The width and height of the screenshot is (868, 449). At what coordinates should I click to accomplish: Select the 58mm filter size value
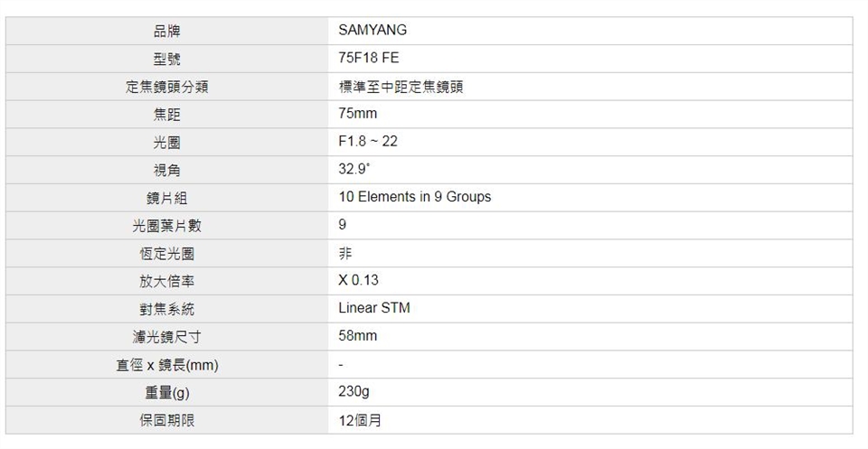(x=357, y=336)
